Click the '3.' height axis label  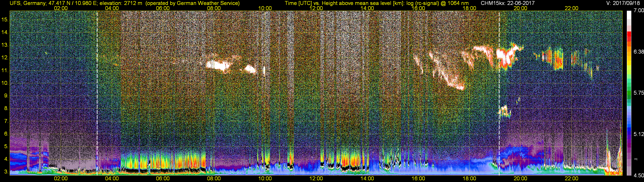tap(6, 172)
